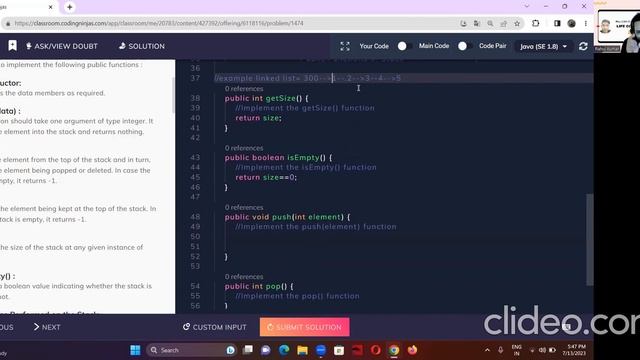Open the tab search chevron in the title bar
The image size is (640, 360).
coord(527,6)
